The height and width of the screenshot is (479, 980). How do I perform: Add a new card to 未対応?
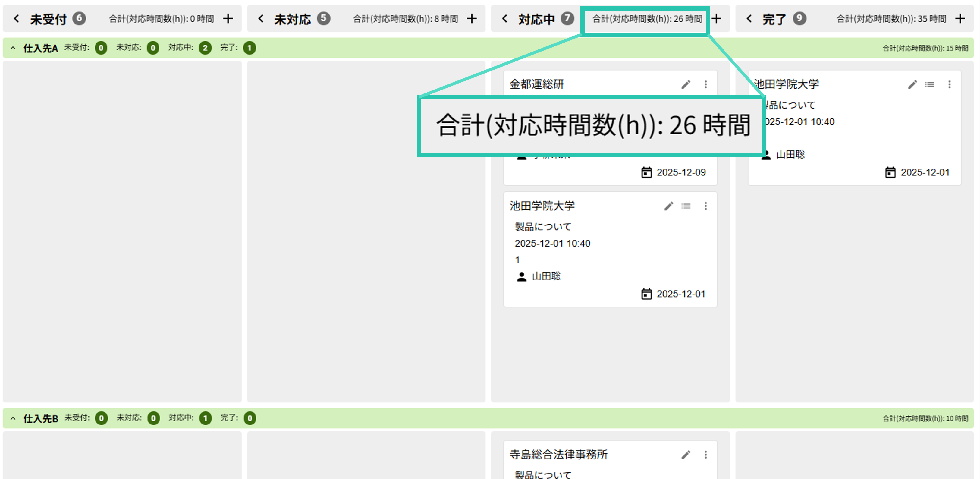tap(472, 18)
